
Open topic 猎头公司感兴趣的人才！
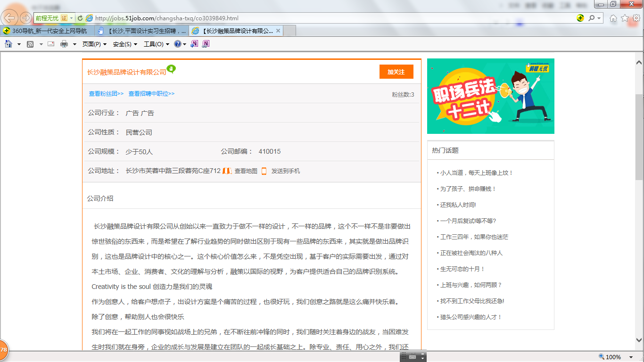471,317
